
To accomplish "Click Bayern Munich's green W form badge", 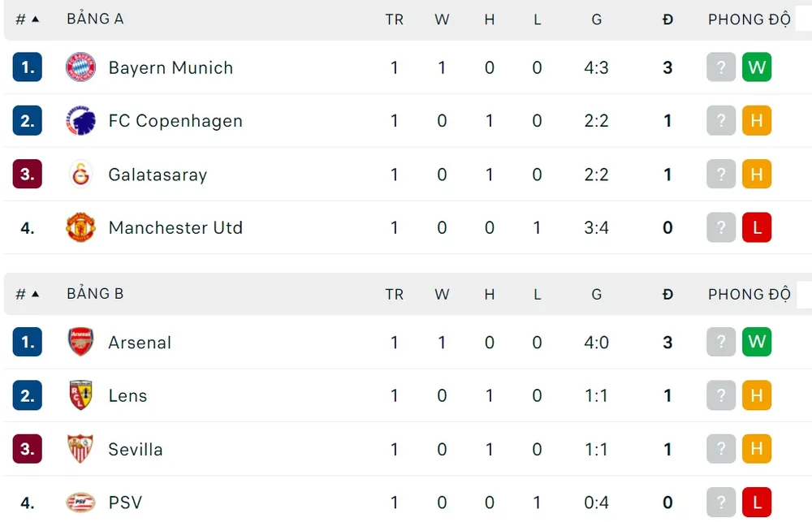I will coord(756,67).
